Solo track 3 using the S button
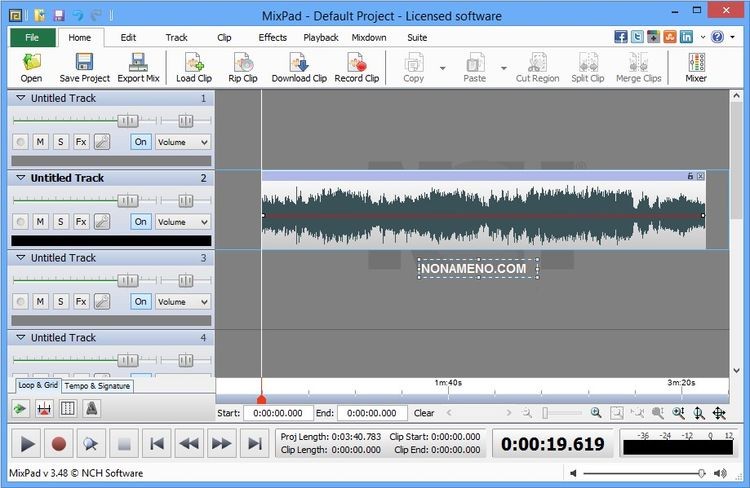 pyautogui.click(x=60, y=301)
